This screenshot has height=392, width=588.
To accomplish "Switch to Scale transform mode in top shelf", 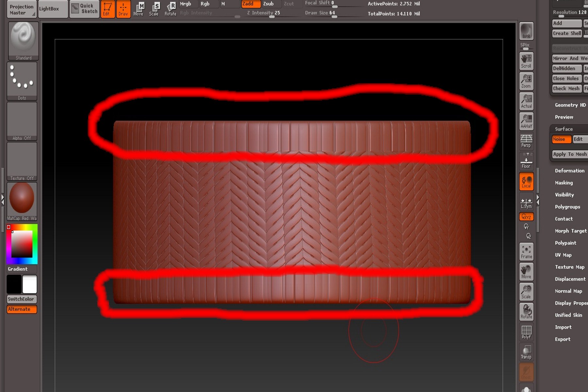I will [x=154, y=9].
